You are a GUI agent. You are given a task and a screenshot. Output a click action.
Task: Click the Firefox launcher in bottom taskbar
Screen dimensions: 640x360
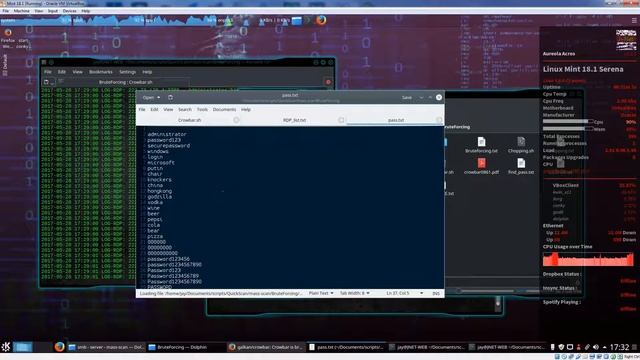pyautogui.click(x=60, y=347)
